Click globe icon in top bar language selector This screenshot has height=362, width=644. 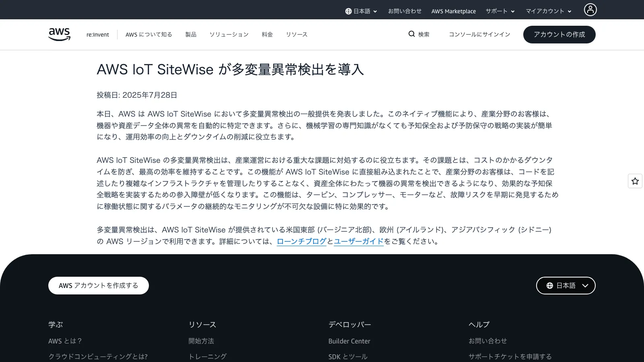coord(349,11)
